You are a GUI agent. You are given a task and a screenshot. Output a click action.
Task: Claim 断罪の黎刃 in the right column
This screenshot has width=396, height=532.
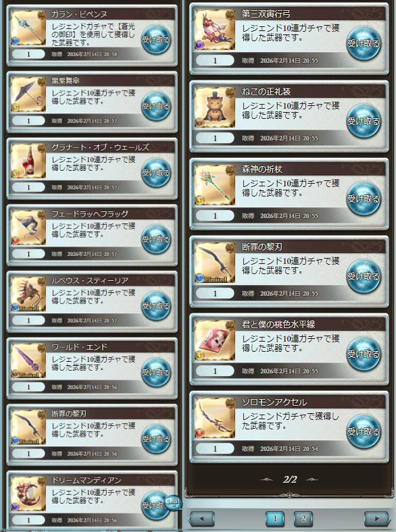[363, 277]
